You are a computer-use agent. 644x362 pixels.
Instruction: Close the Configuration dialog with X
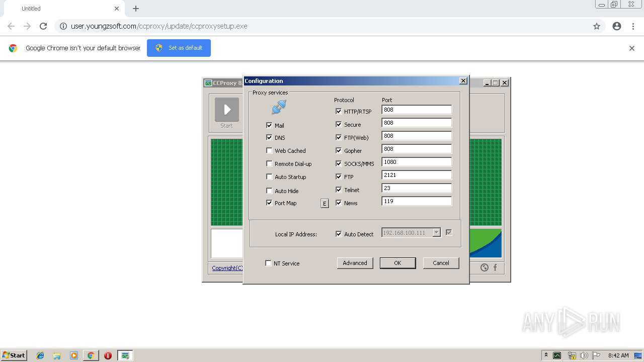tap(463, 81)
